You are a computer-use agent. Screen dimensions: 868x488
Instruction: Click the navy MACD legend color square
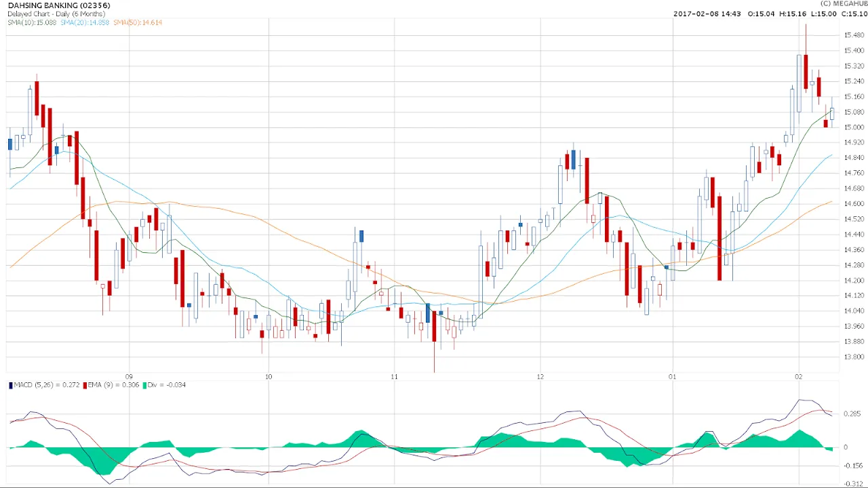click(10, 385)
